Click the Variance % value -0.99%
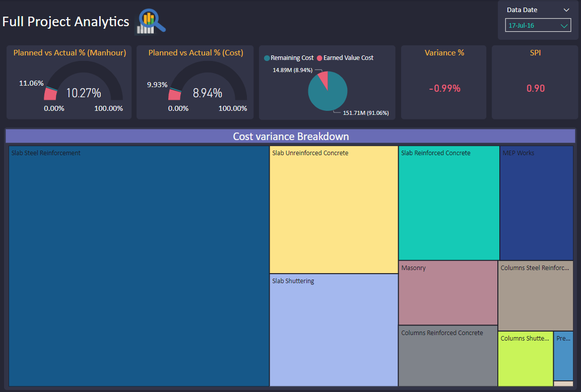Image resolution: width=581 pixels, height=392 pixels. (443, 87)
